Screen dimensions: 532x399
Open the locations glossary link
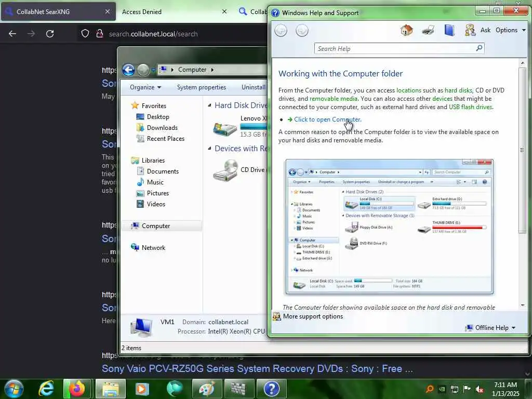408,90
